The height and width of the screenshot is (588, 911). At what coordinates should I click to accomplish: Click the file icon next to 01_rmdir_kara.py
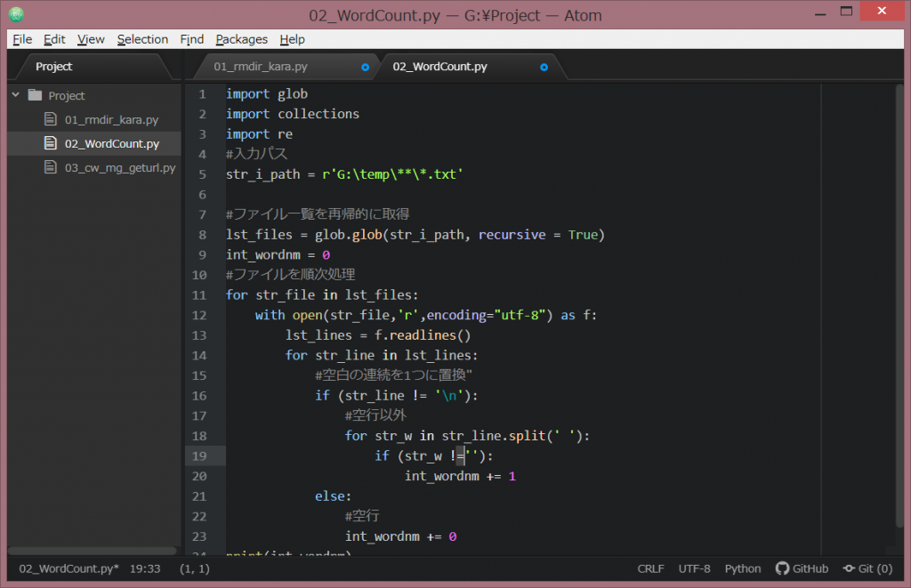(51, 119)
